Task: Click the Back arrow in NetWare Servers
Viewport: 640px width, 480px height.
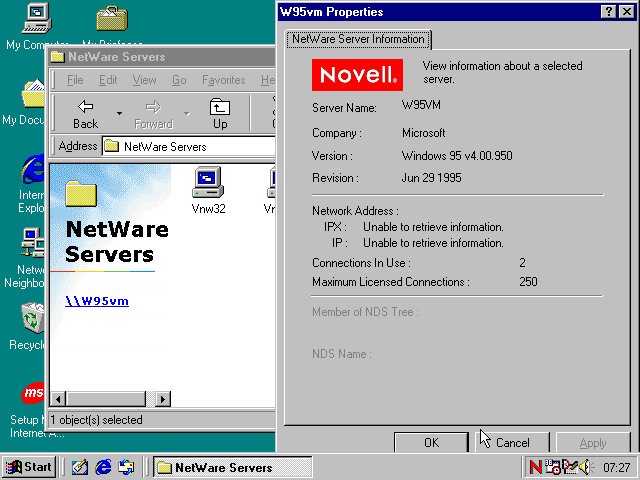Action: point(85,114)
